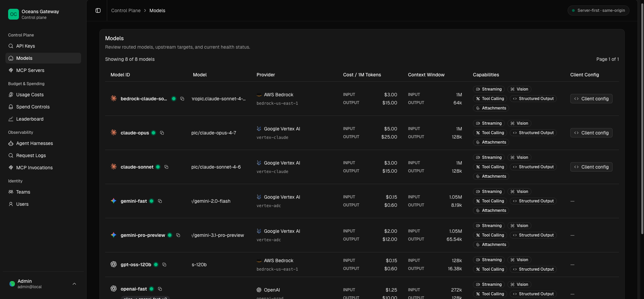
Task: Go to Usage Costs
Action: [x=43, y=95]
